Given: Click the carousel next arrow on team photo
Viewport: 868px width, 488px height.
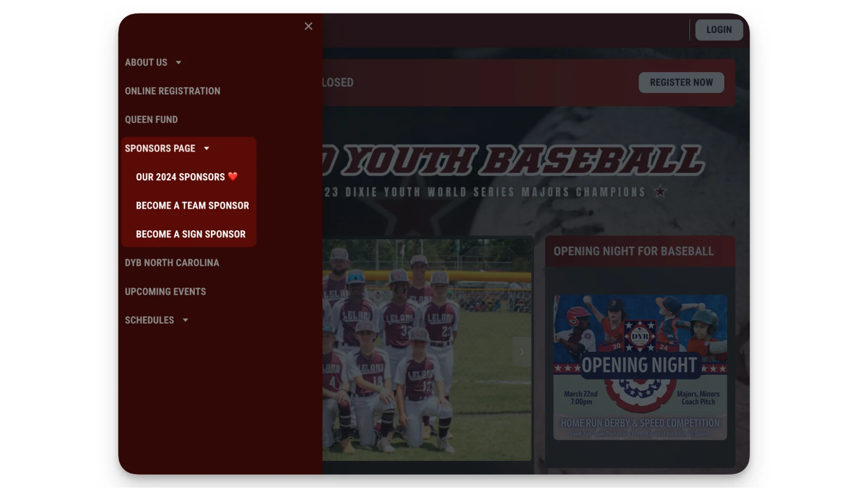Looking at the screenshot, I should pos(521,352).
